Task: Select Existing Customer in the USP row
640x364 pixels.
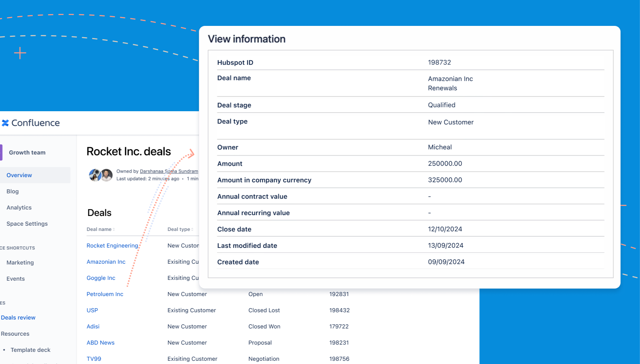Action: 192,310
